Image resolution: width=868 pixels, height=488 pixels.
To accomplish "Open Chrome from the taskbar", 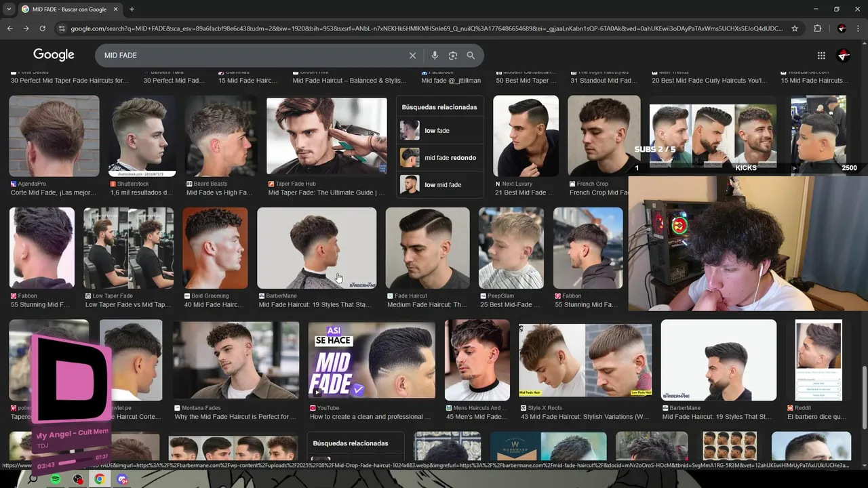I will click(x=100, y=479).
